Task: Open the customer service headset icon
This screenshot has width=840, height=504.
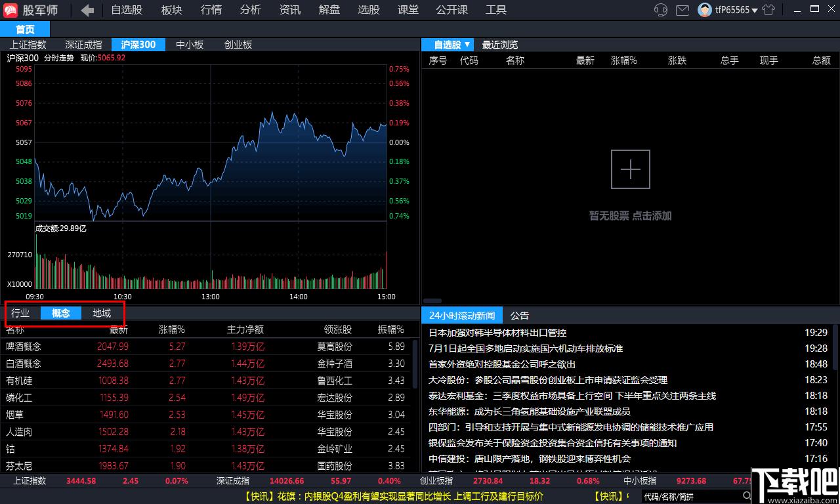Action: 661,10
